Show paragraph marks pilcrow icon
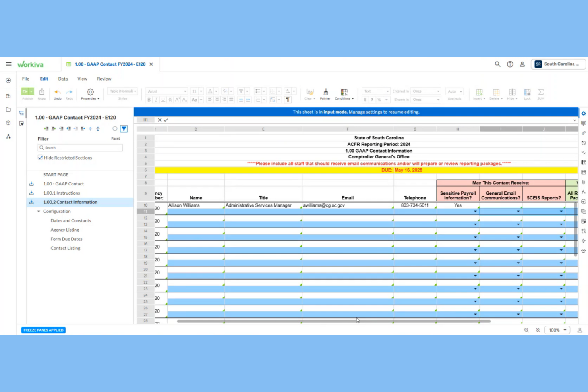The width and height of the screenshot is (588, 392). click(288, 100)
